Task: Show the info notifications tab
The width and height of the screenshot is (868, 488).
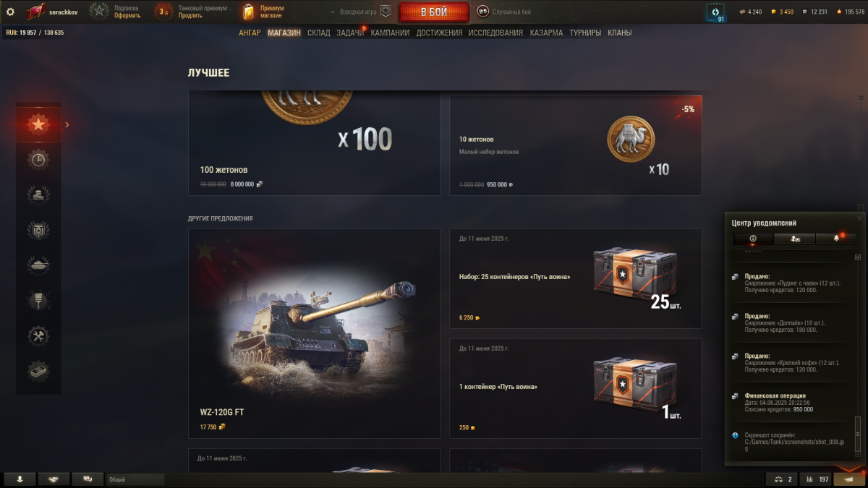Action: [753, 239]
